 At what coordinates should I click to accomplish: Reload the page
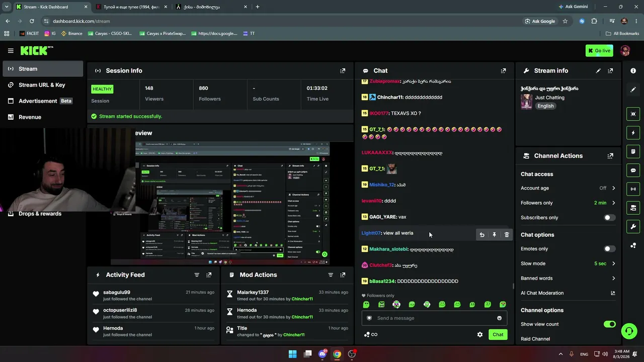click(32, 21)
